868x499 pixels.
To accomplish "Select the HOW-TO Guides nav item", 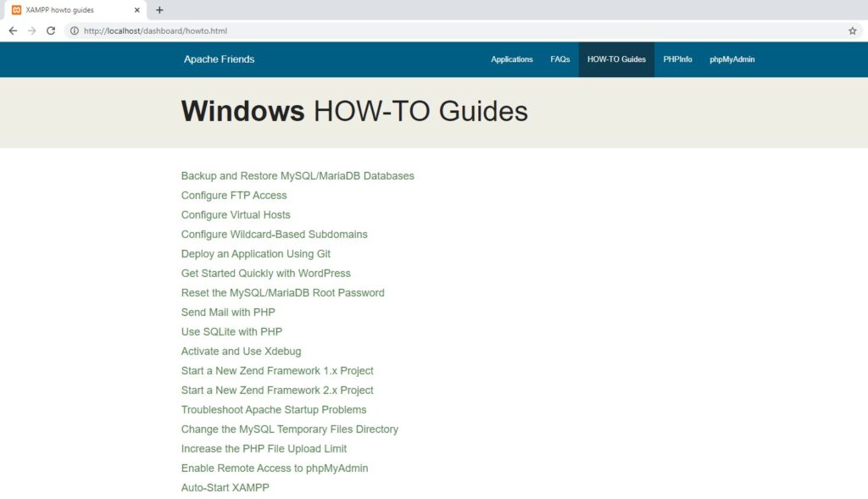I will pyautogui.click(x=616, y=59).
